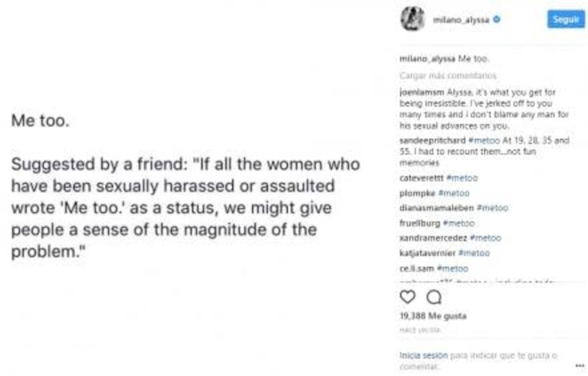Click fruellburg username
The width and height of the screenshot is (588, 376).
coord(419,223)
